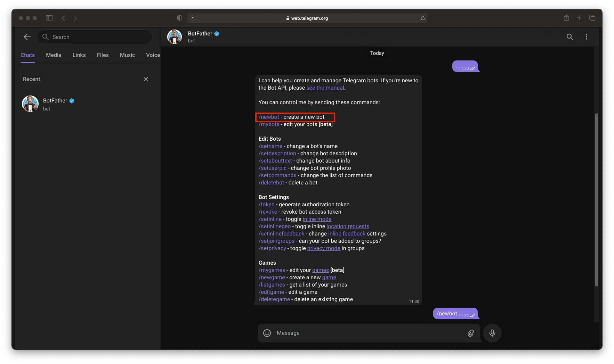614x364 pixels.
Task: Click the /deletebot command
Action: pyautogui.click(x=271, y=183)
